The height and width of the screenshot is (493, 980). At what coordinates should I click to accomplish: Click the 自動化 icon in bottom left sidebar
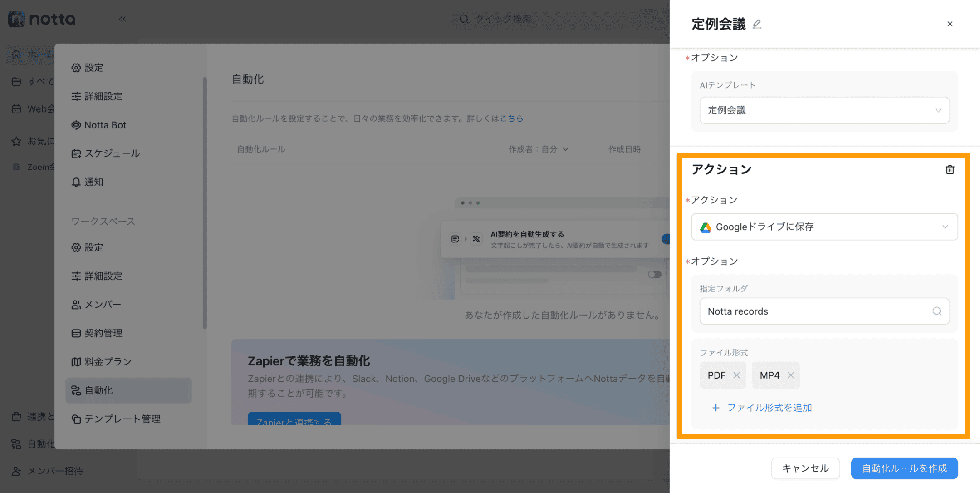(x=16, y=444)
